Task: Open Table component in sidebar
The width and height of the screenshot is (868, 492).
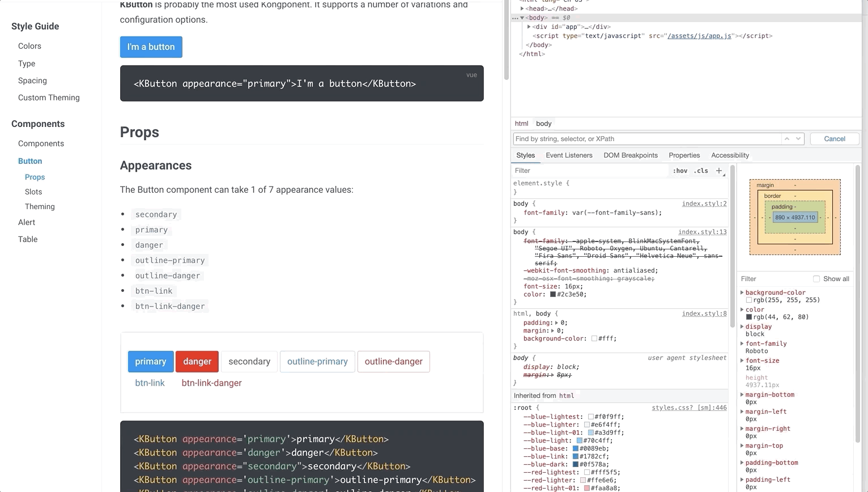Action: (x=28, y=239)
